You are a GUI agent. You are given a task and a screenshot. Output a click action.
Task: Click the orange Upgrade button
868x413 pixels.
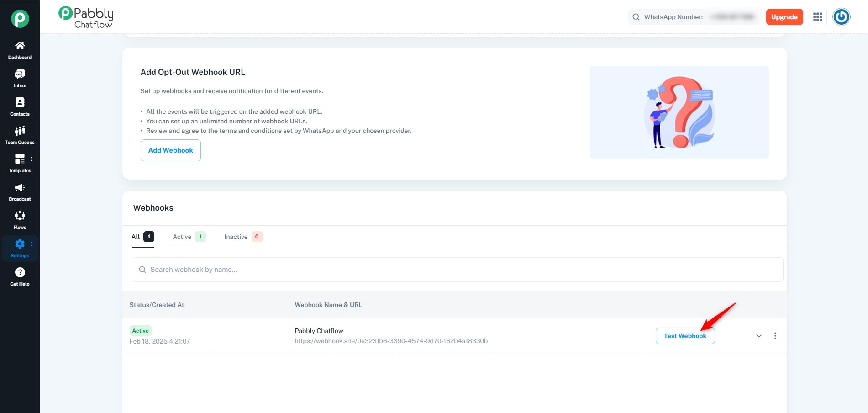[x=784, y=17]
